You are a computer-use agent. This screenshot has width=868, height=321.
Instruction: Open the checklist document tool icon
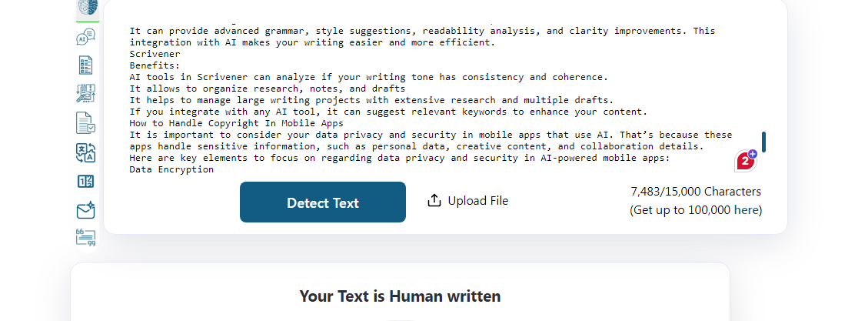tap(86, 65)
